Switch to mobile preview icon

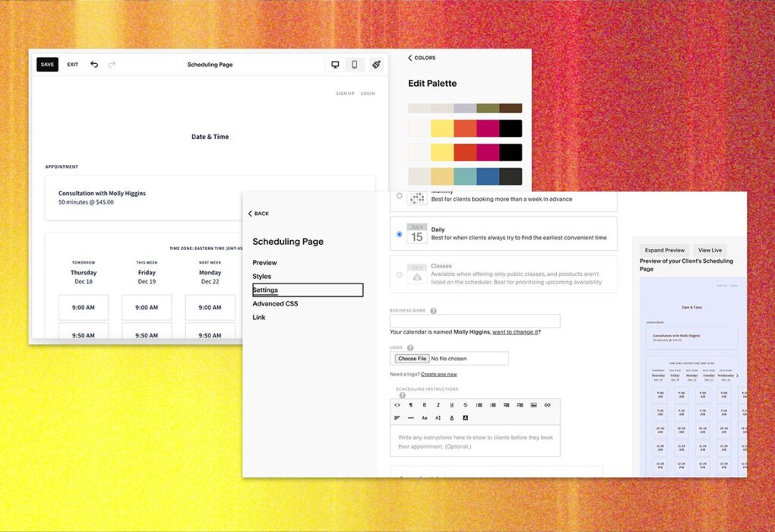point(354,65)
